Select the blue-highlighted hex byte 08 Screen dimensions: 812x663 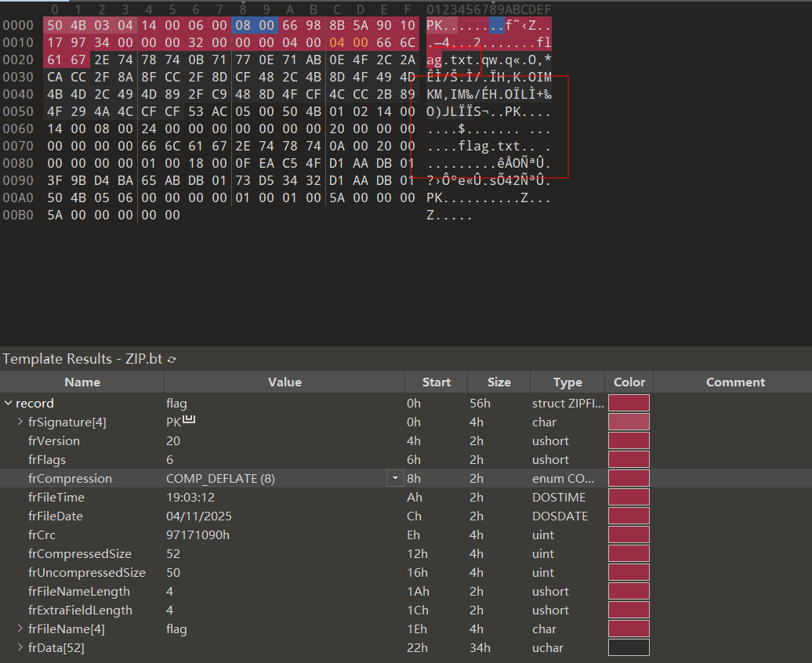pyautogui.click(x=243, y=25)
